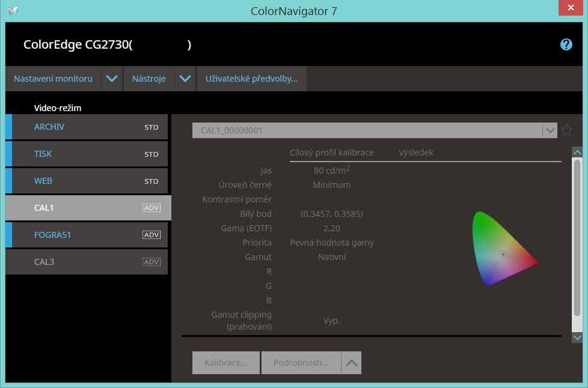This screenshot has height=388, width=588.
Task: Select the TISK color mode
Action: (x=87, y=154)
